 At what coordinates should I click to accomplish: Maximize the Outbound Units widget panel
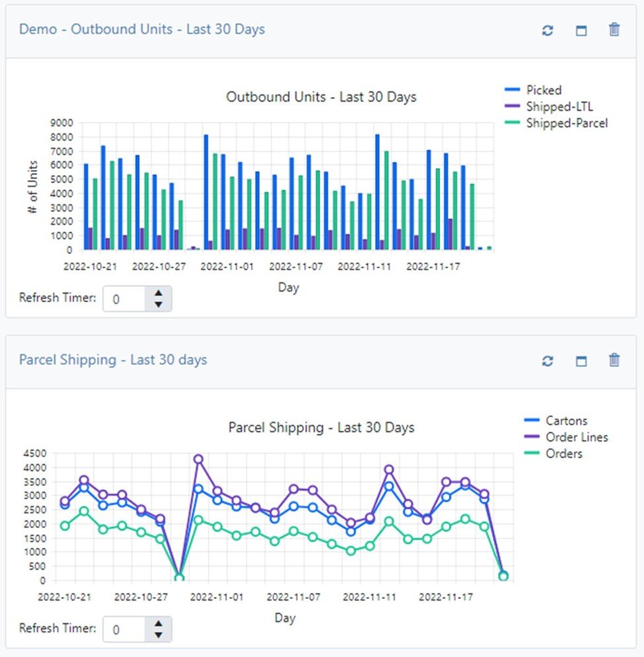coord(581,30)
